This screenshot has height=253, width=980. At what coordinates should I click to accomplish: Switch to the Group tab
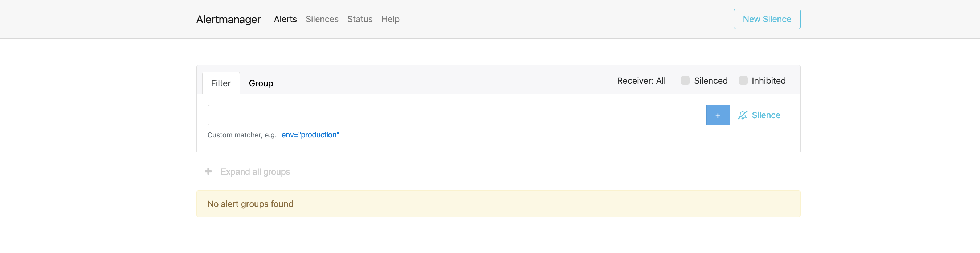(x=261, y=83)
